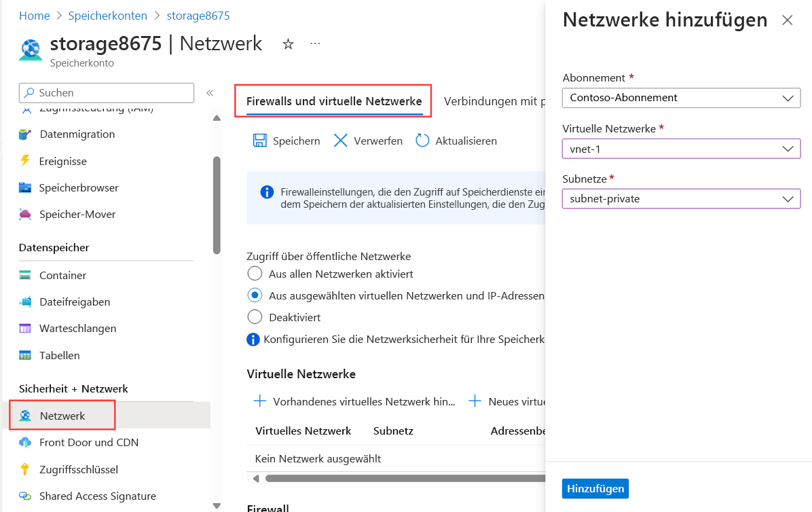Set public network access to Deaktiviert

(255, 316)
